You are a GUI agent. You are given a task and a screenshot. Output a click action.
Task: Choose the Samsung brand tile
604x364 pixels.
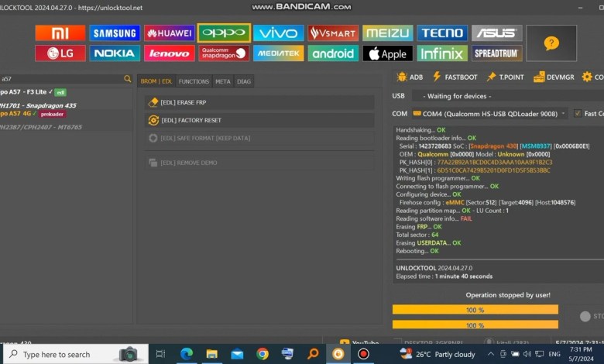[115, 33]
